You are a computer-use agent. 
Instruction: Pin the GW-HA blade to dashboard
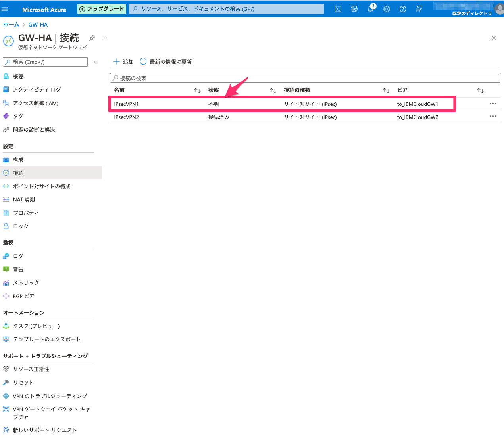pos(92,38)
